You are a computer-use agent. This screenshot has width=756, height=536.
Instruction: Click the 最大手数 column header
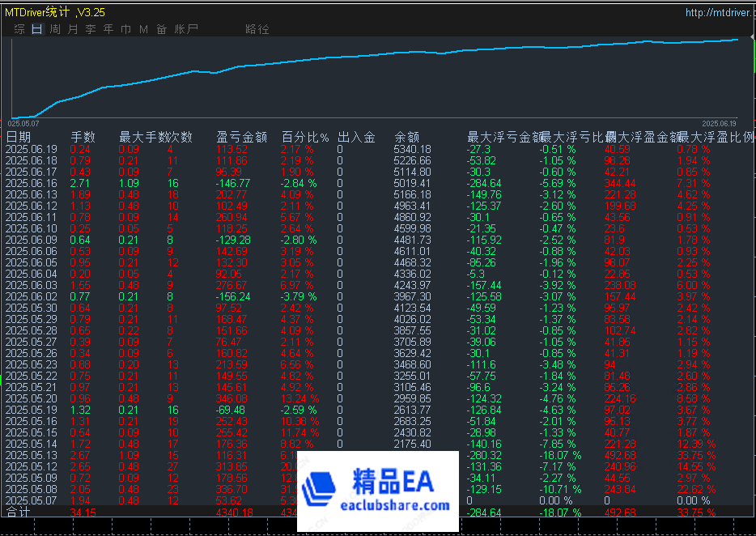click(143, 138)
